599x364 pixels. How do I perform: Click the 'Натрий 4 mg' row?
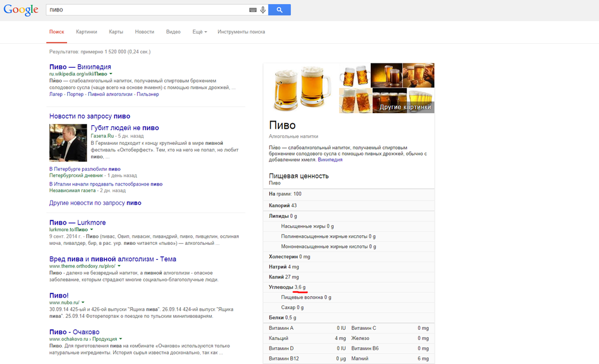(x=349, y=267)
